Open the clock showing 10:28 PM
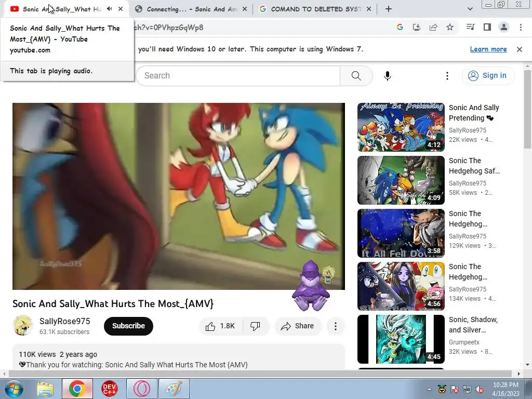532x399 pixels. (506, 389)
